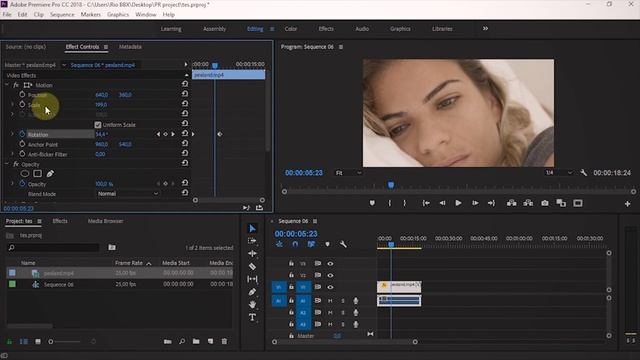Screen dimensions: 640x360
Task: Toggle animation stopwatch for Anchor Point
Action: click(x=22, y=144)
